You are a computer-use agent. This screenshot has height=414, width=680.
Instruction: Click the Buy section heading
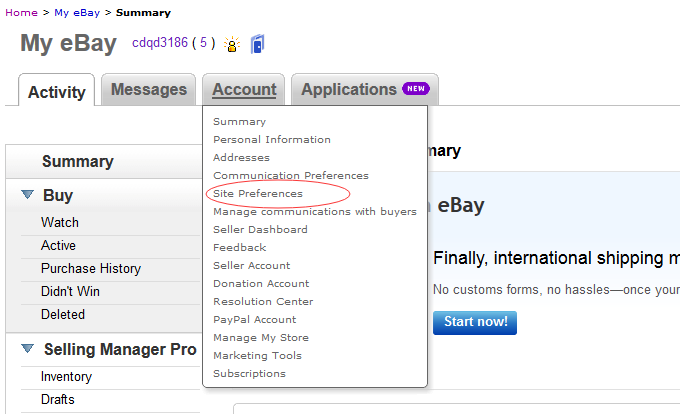[x=58, y=196]
